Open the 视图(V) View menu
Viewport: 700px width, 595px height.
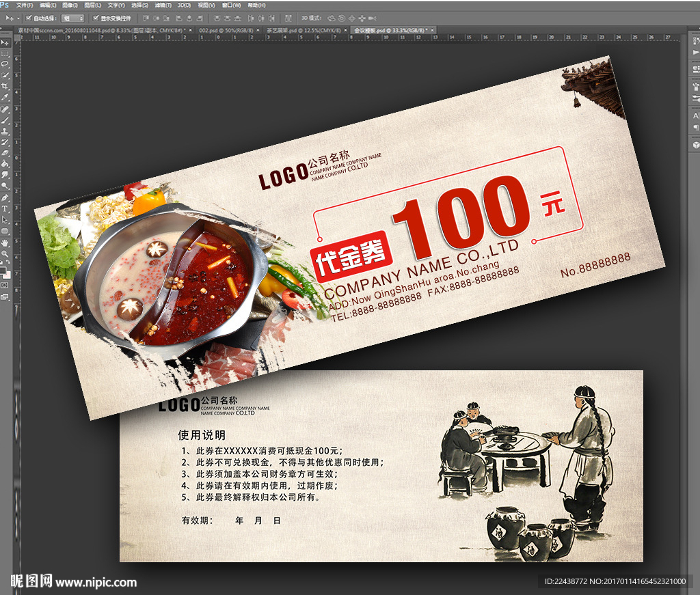(206, 5)
